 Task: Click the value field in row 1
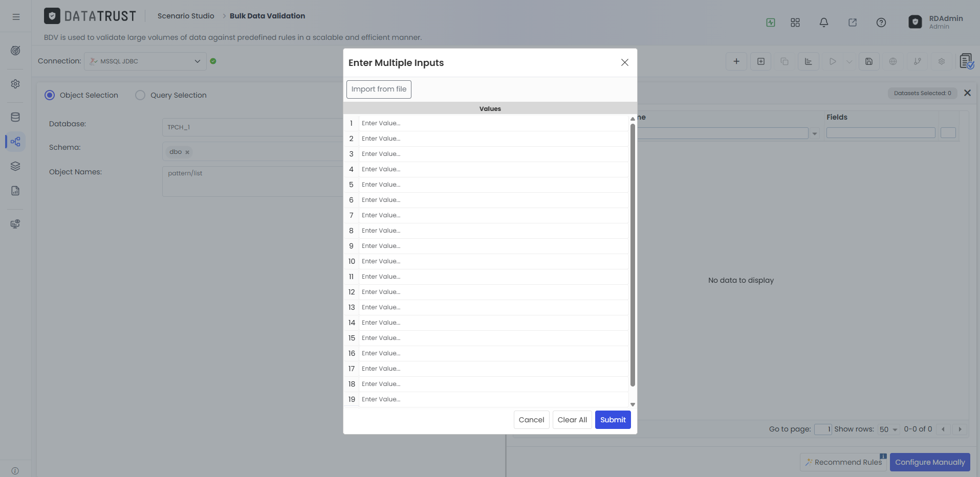tap(493, 123)
